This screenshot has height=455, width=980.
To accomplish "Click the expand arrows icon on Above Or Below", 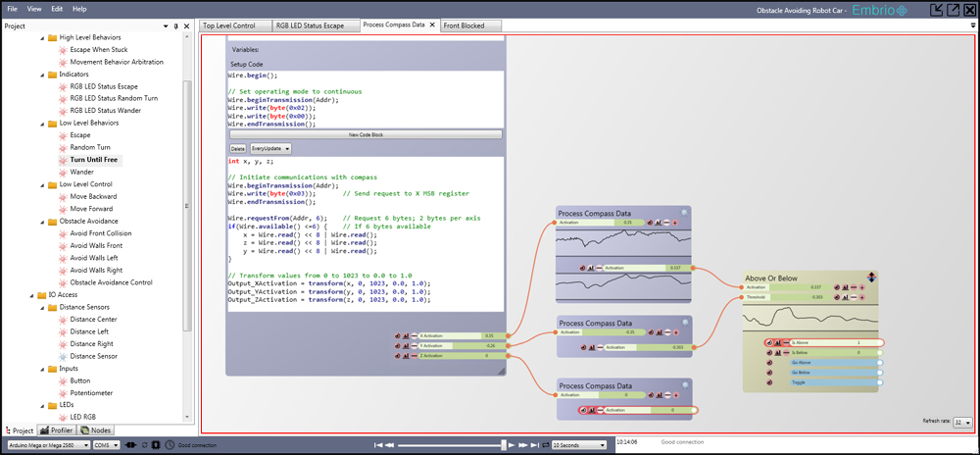I will coord(871,277).
